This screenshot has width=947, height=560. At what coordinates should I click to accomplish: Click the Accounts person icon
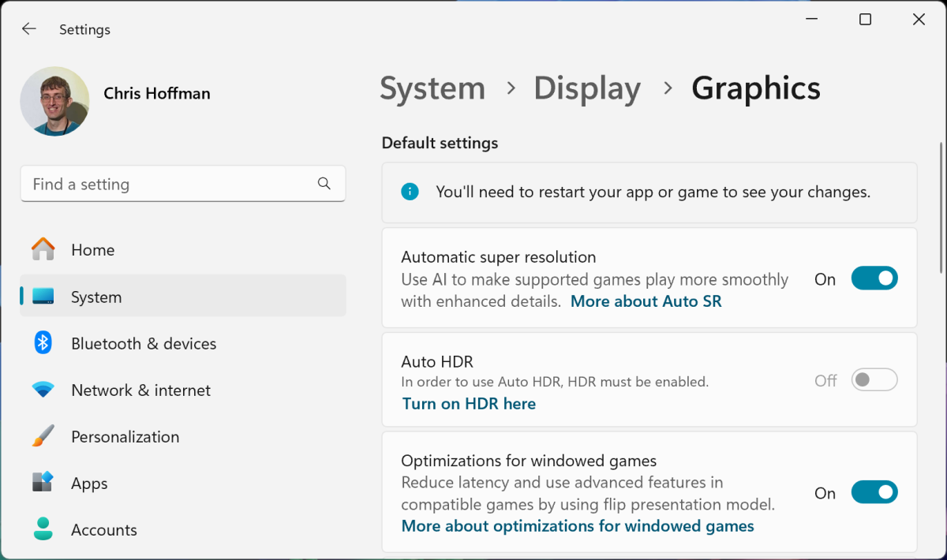[43, 528]
